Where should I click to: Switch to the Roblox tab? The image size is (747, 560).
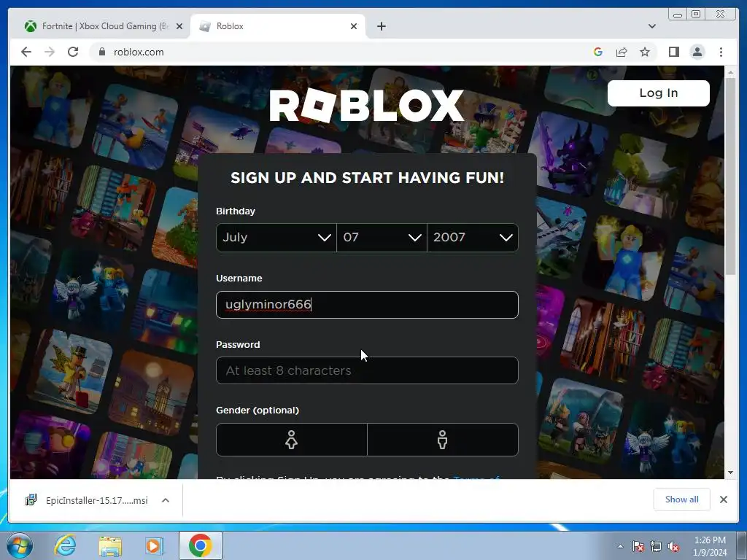pos(278,26)
